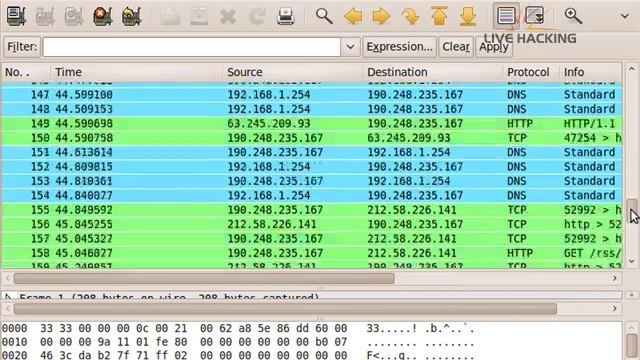Image resolution: width=640 pixels, height=360 pixels.
Task: Select packet 149 HTTP/1.1 row
Action: coord(312,123)
